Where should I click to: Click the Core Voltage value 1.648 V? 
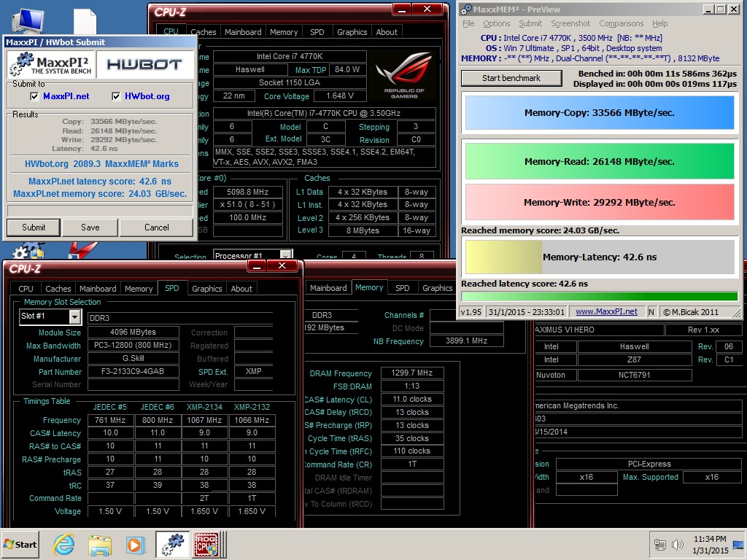pos(340,96)
